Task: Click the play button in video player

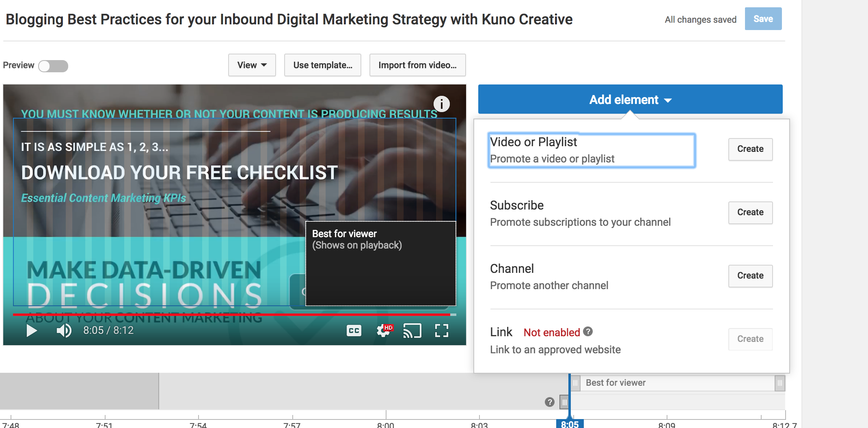Action: (x=31, y=331)
